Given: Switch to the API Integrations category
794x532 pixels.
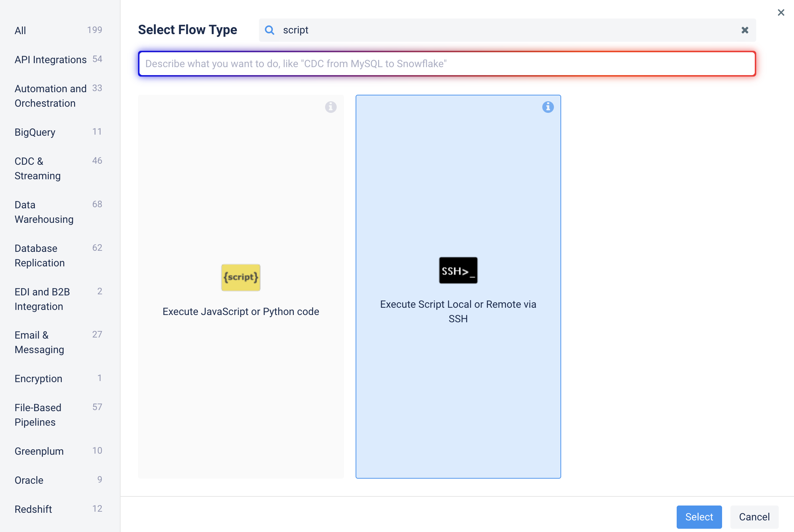Looking at the screenshot, I should pos(50,59).
